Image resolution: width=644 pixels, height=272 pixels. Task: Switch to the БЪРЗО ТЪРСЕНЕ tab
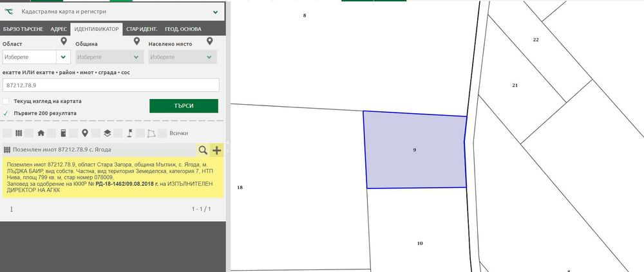click(x=23, y=29)
